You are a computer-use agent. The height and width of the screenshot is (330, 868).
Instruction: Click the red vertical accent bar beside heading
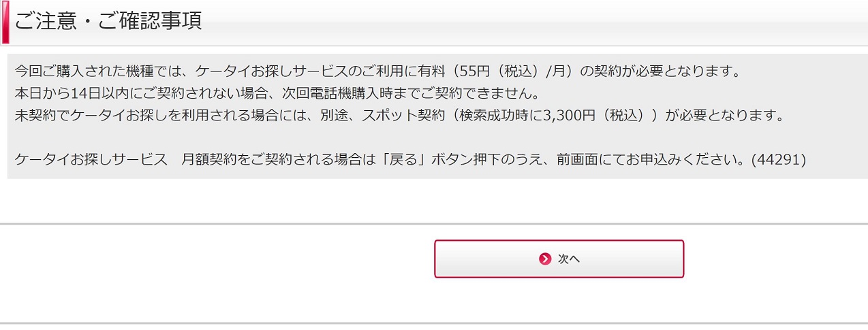coord(5,22)
